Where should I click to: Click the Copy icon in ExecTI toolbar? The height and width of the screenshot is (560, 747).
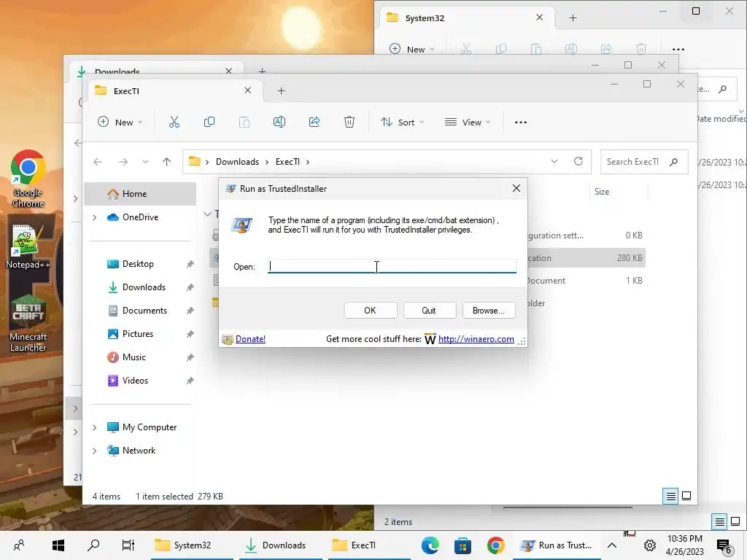coord(209,122)
